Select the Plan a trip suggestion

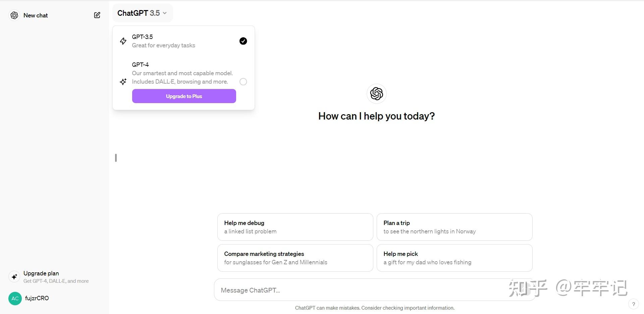454,227
